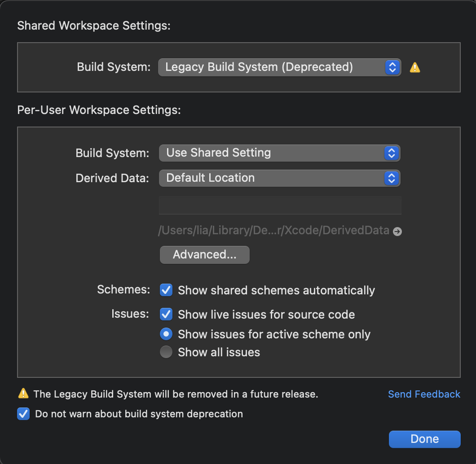Image resolution: width=476 pixels, height=464 pixels.
Task: Open the Shared Build System dropdown
Action: [x=279, y=67]
